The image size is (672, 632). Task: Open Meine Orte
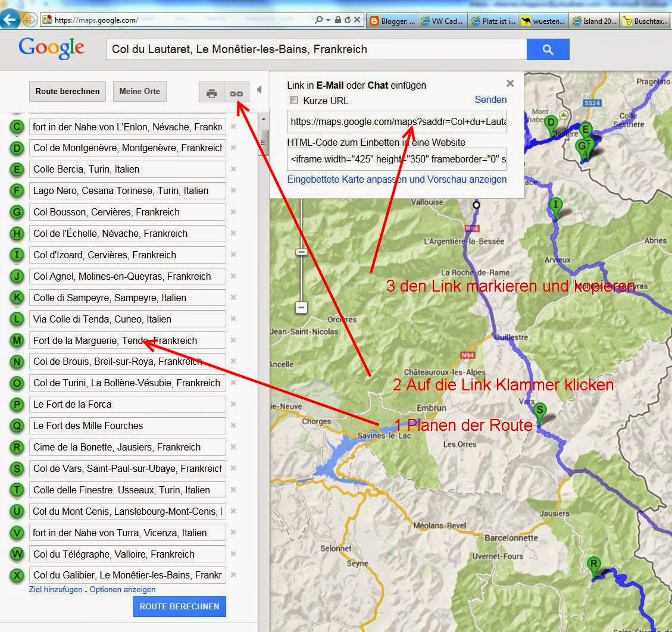pos(140,91)
